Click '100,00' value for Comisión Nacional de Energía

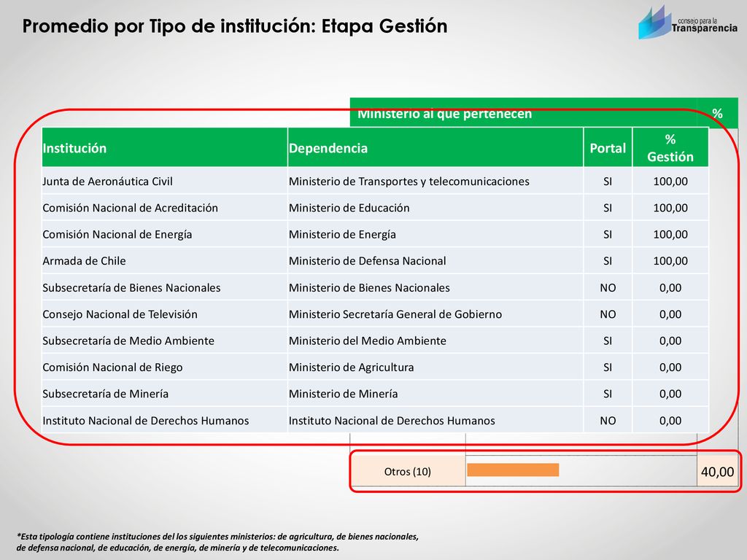tap(670, 234)
